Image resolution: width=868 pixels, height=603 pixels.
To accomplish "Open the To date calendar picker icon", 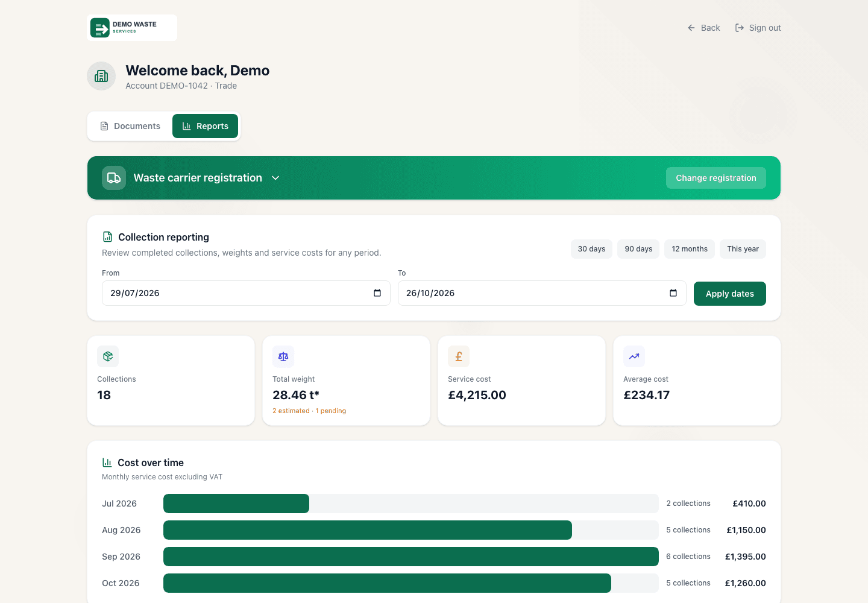I will (x=673, y=293).
